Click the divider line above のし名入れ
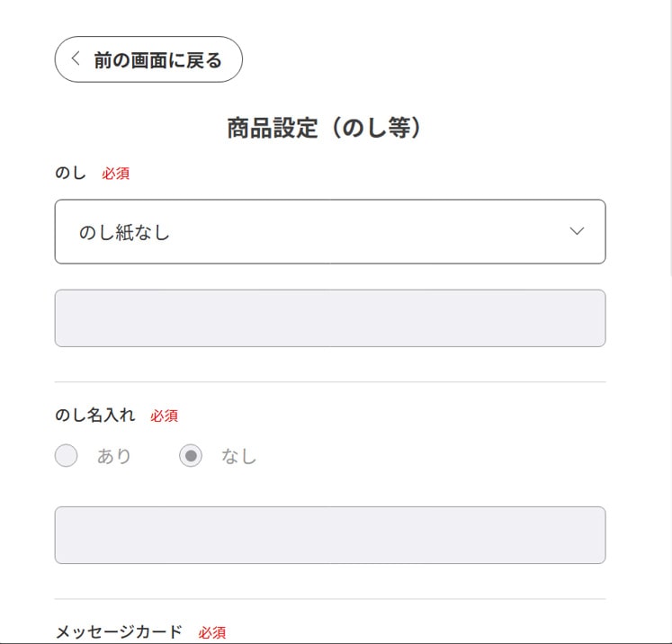Viewport: 672px width, 644px height. pyautogui.click(x=329, y=382)
